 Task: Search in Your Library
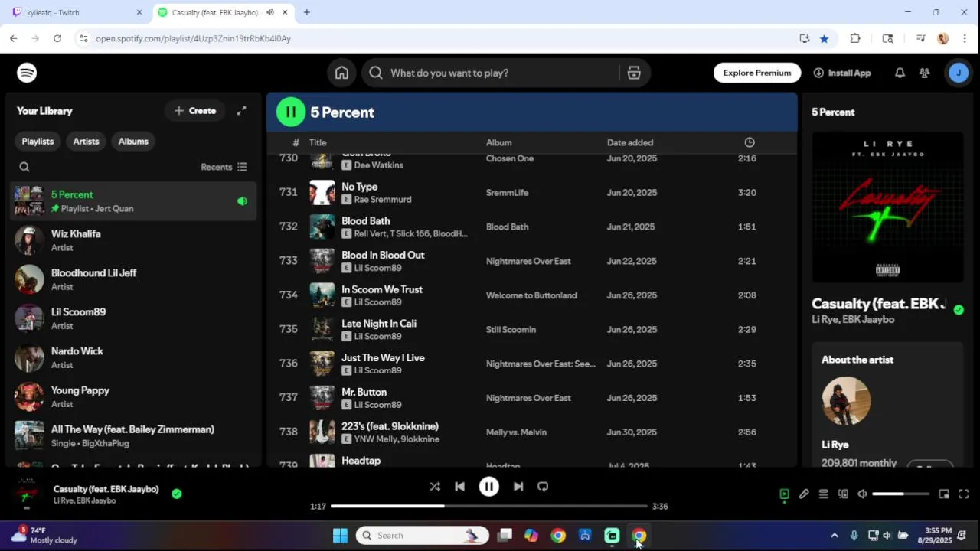point(24,167)
